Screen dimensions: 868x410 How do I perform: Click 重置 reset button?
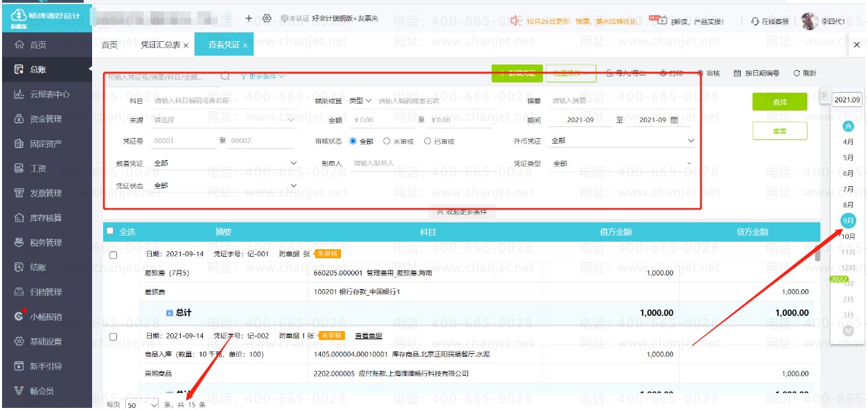(x=779, y=130)
